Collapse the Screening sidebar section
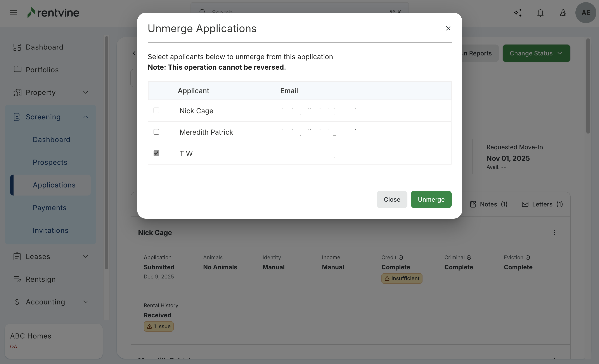Viewport: 599px width, 364px height. 86,117
